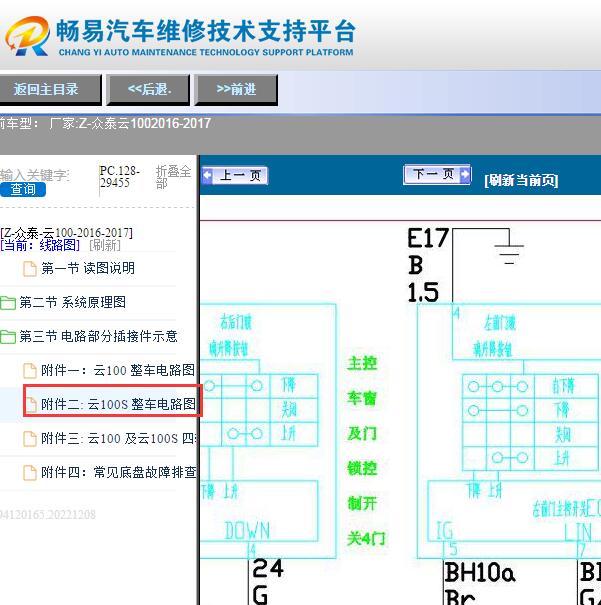The height and width of the screenshot is (605, 601).
Task: Click the 查询 search button
Action: [x=23, y=189]
